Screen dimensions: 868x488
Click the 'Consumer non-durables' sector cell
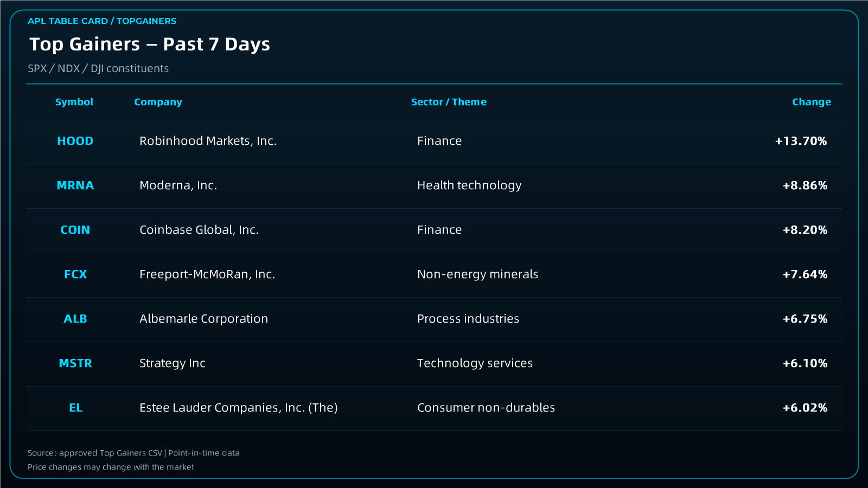pyautogui.click(x=486, y=408)
